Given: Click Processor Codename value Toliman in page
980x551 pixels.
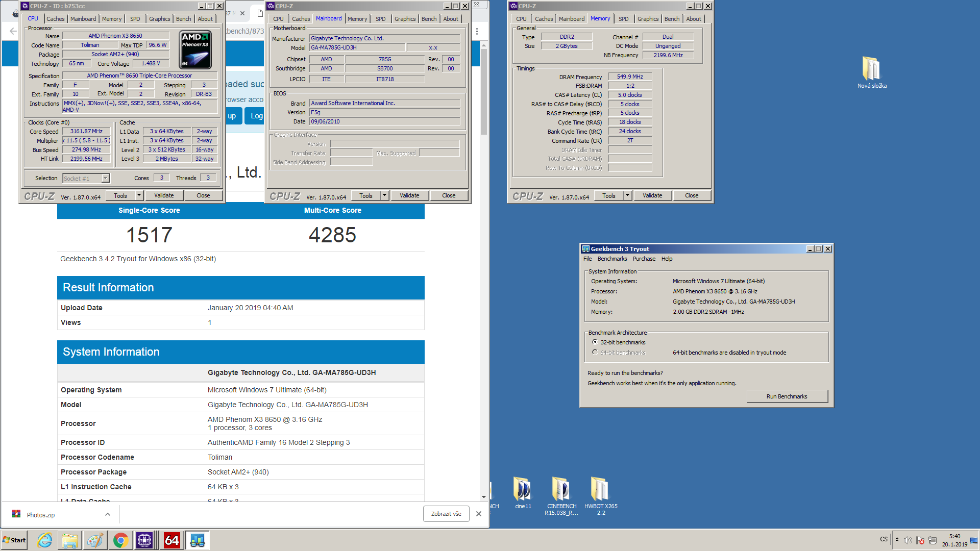Looking at the screenshot, I should 220,457.
